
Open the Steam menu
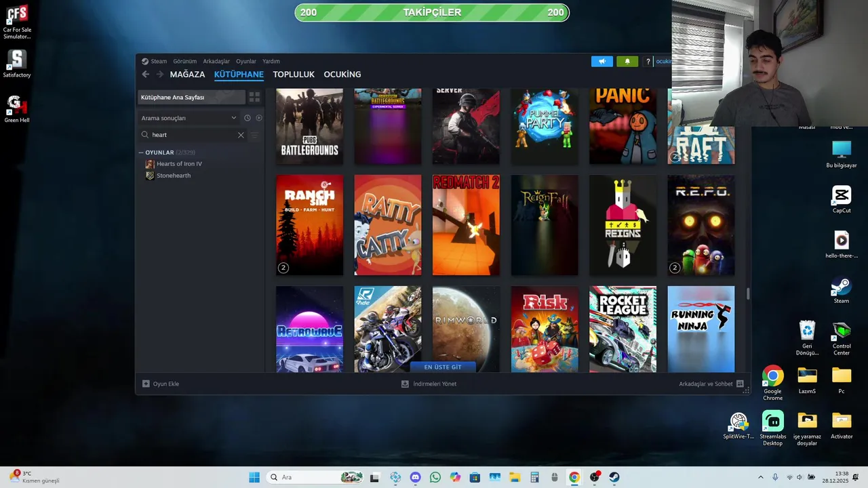point(159,61)
